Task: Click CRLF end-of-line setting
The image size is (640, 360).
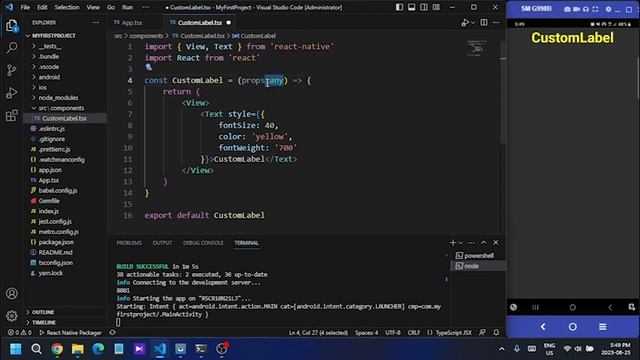Action: pyautogui.click(x=413, y=333)
